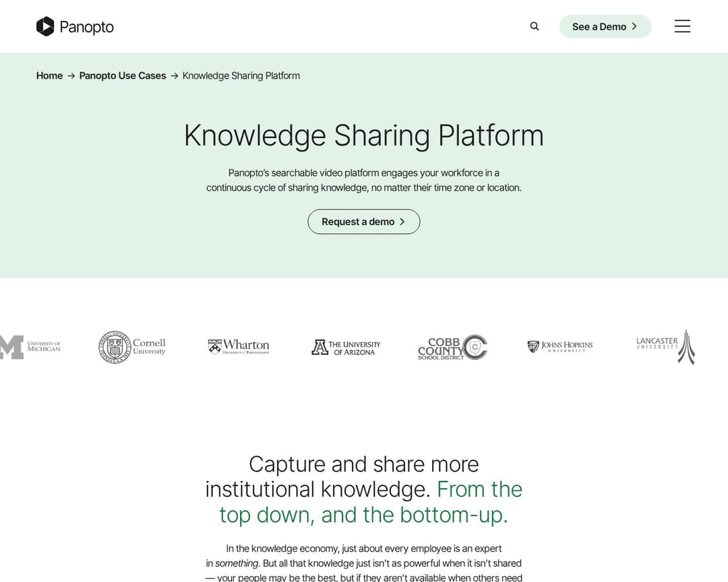Open the hamburger navigation menu

pos(682,26)
